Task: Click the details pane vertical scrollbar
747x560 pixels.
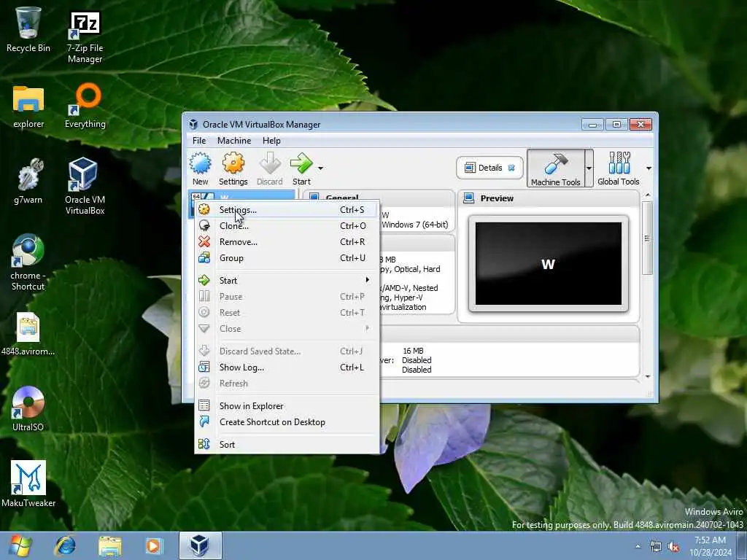Action: (x=647, y=238)
